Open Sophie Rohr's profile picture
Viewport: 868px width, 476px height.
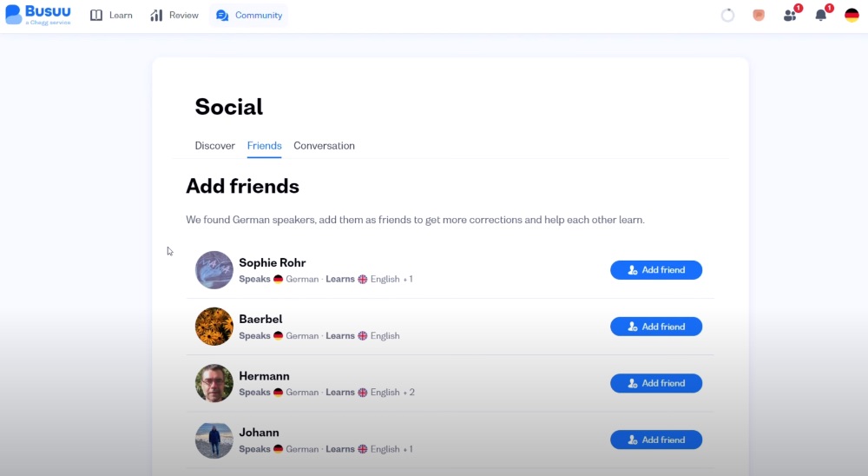coord(214,270)
